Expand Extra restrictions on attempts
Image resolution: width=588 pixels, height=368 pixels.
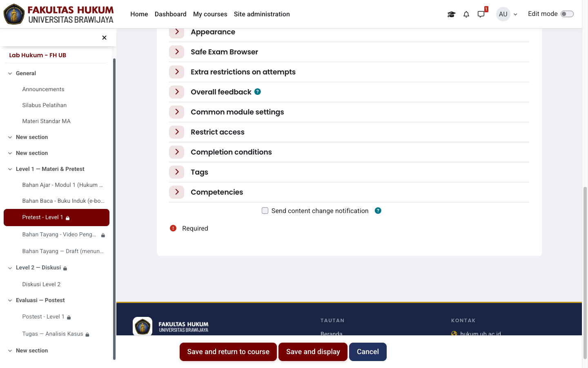point(177,72)
